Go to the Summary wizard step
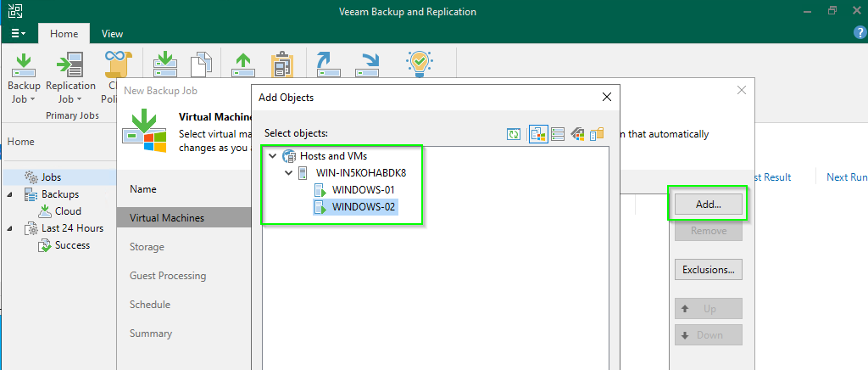The image size is (868, 370). (x=151, y=333)
